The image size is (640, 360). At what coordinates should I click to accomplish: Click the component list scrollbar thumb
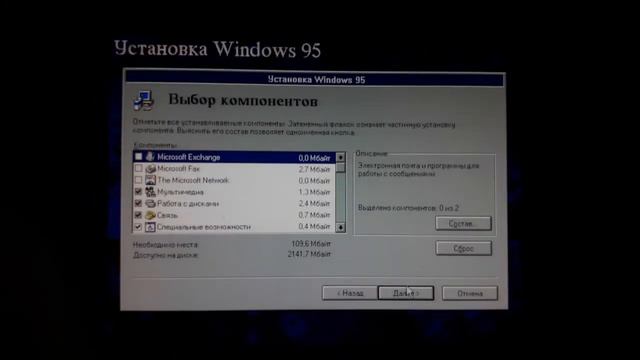tap(340, 167)
